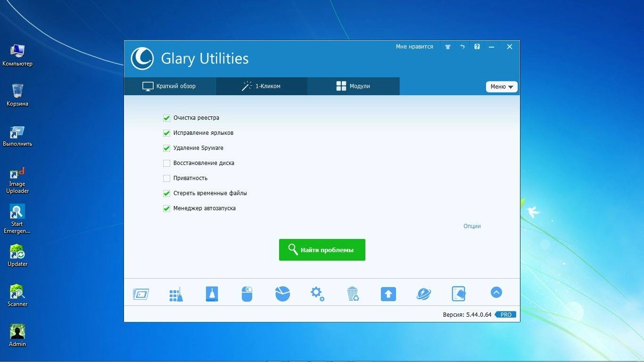Viewport: 644px width, 362px height.
Task: Uncheck the Исправление ярлыков checkbox
Action: pyautogui.click(x=166, y=133)
